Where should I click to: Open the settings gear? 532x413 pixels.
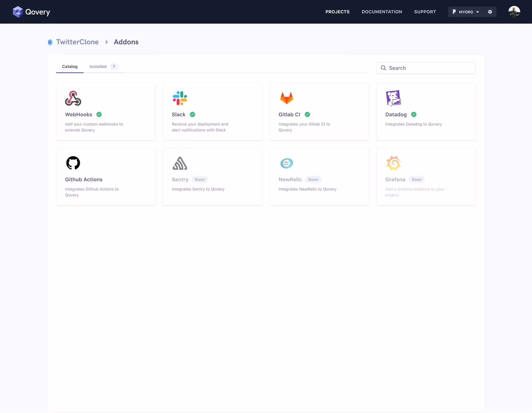point(490,12)
